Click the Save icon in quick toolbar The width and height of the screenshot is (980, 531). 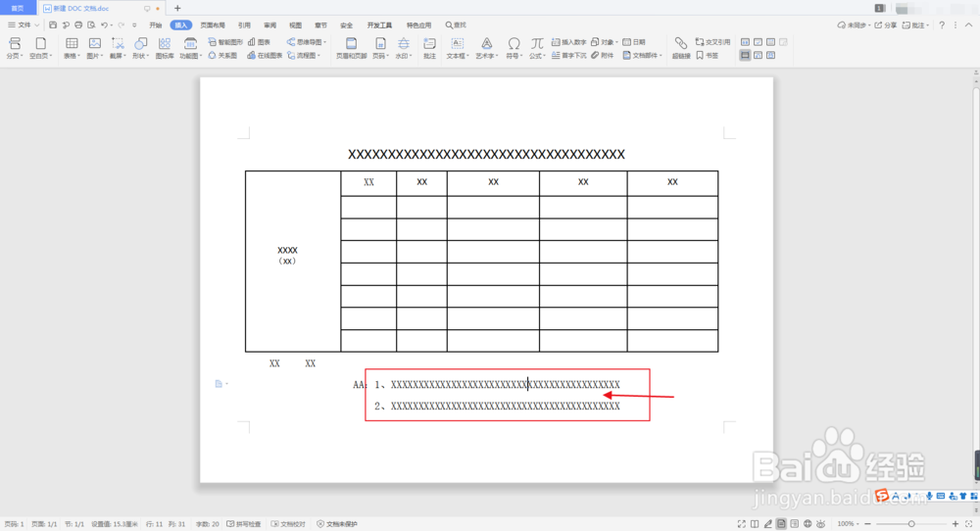[53, 25]
